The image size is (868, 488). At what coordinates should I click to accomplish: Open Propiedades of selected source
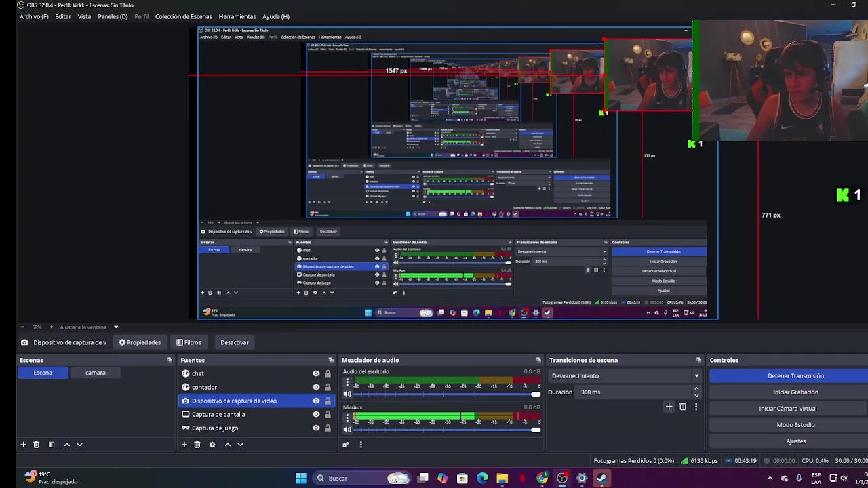coord(140,342)
